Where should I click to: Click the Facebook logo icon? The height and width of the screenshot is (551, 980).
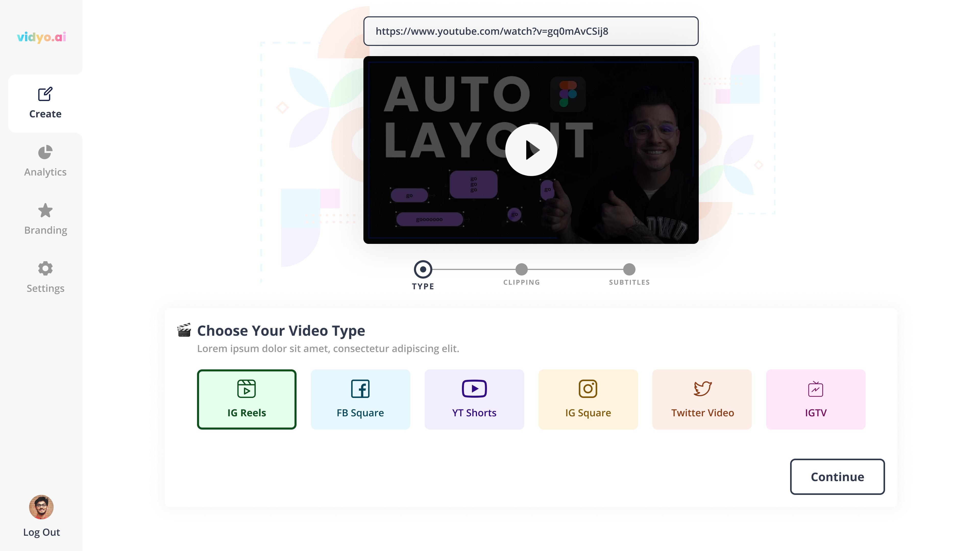360,389
